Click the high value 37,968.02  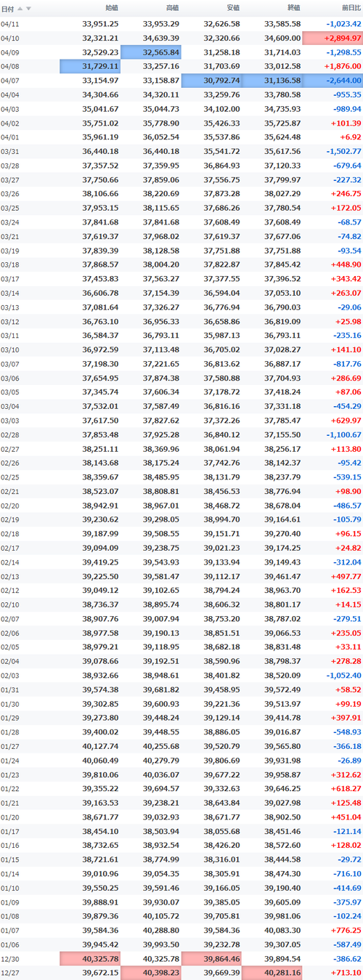click(160, 235)
